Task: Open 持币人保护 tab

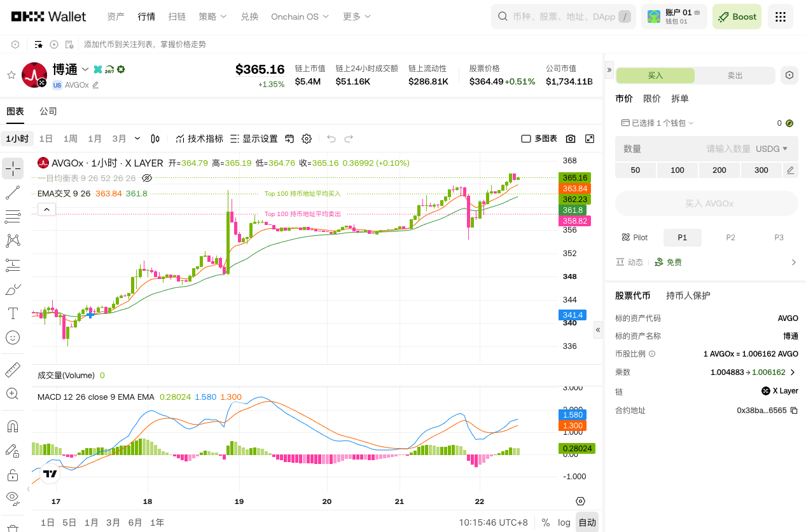Action: tap(688, 296)
